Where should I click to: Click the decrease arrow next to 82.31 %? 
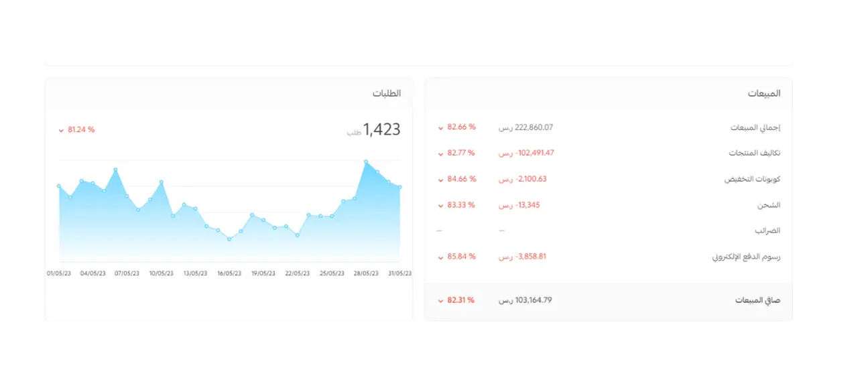(440, 301)
